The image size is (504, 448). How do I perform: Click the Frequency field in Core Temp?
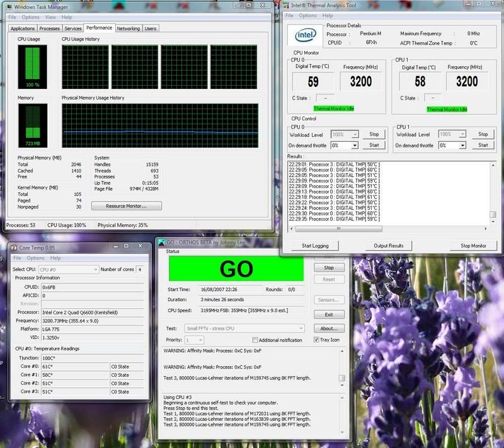click(x=93, y=321)
